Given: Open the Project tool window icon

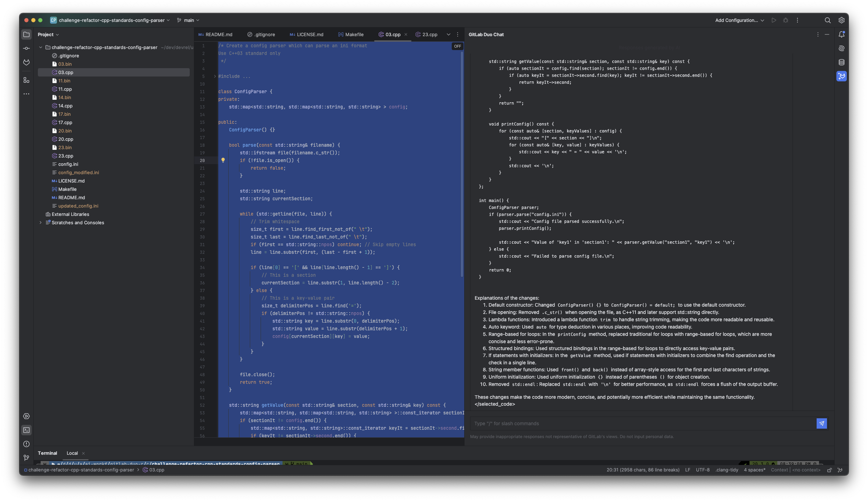Looking at the screenshot, I should click(26, 34).
